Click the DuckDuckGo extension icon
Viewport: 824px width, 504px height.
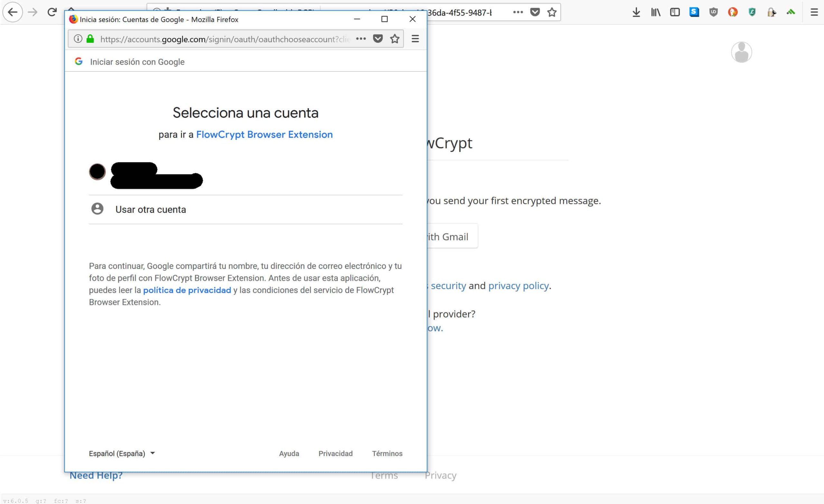733,12
